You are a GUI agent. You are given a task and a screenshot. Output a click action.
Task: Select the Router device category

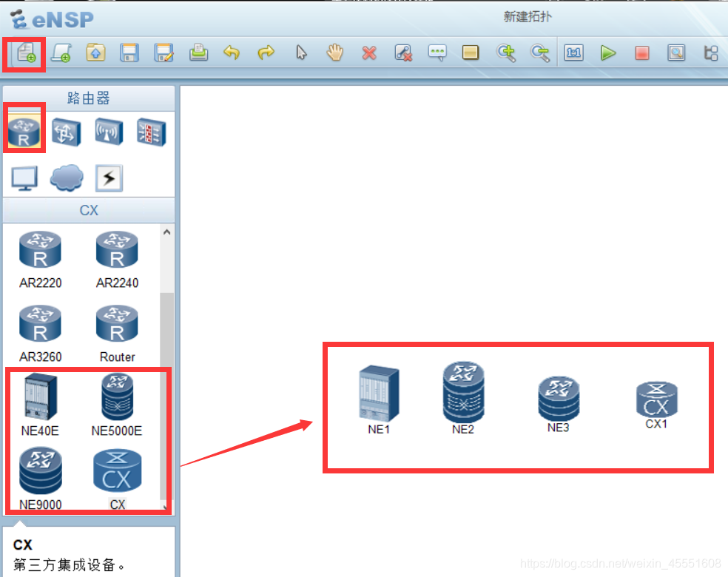point(24,132)
